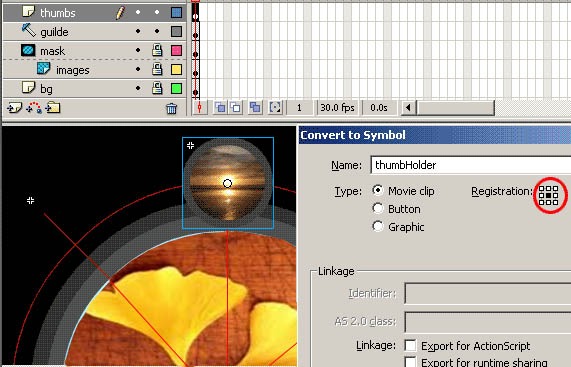Enable Onion Skin Outlines
571x367 pixels.
click(236, 107)
